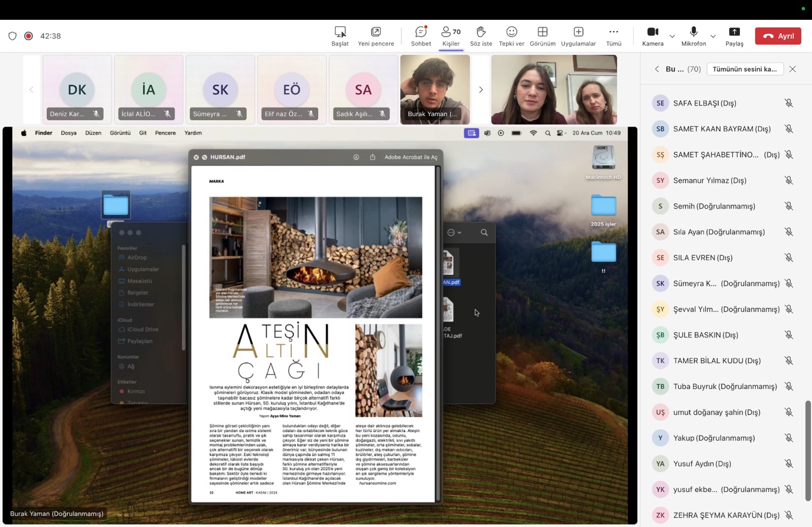
Task: Open Dosya menu in shared screen
Action: tap(69, 133)
